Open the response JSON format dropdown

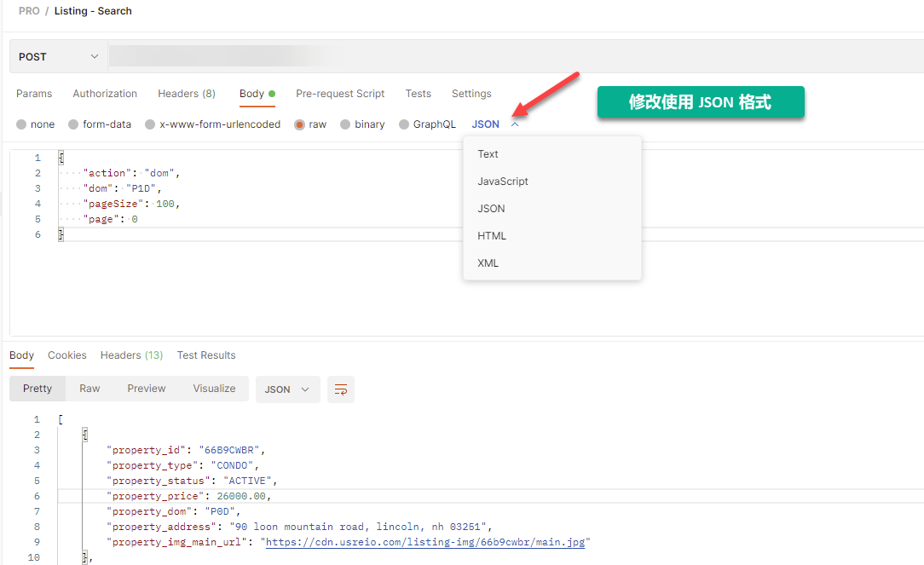pyautogui.click(x=287, y=389)
